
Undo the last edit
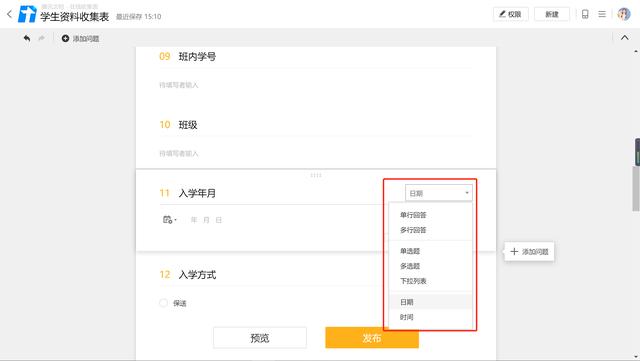point(27,38)
